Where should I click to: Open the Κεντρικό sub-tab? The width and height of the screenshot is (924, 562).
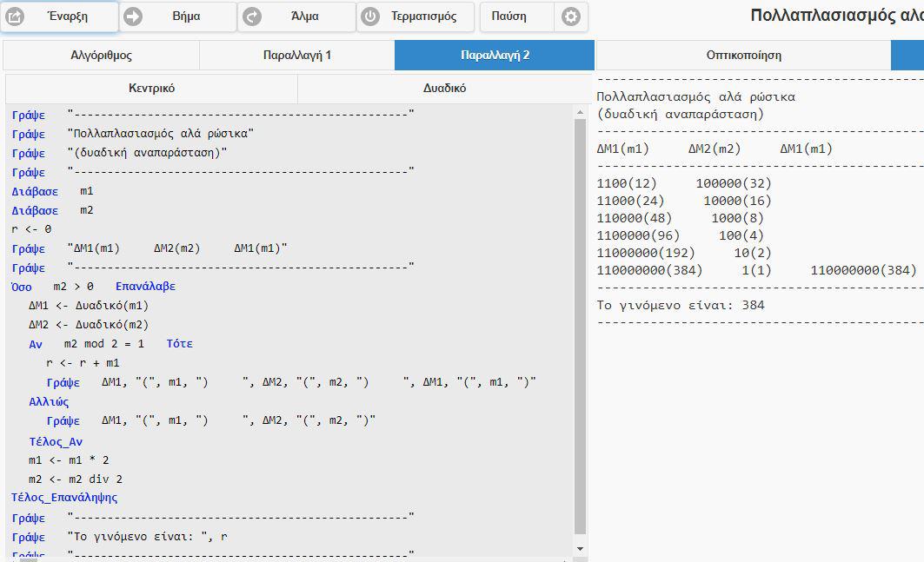[x=151, y=89]
